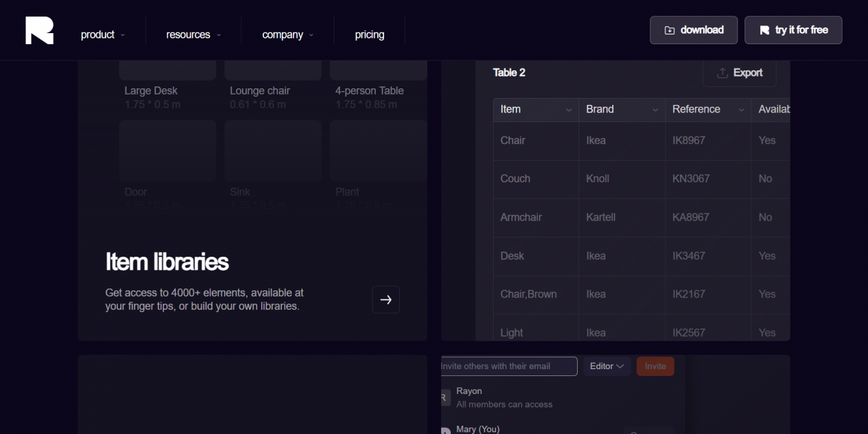Image resolution: width=868 pixels, height=434 pixels.
Task: Click the Invite button
Action: click(656, 366)
